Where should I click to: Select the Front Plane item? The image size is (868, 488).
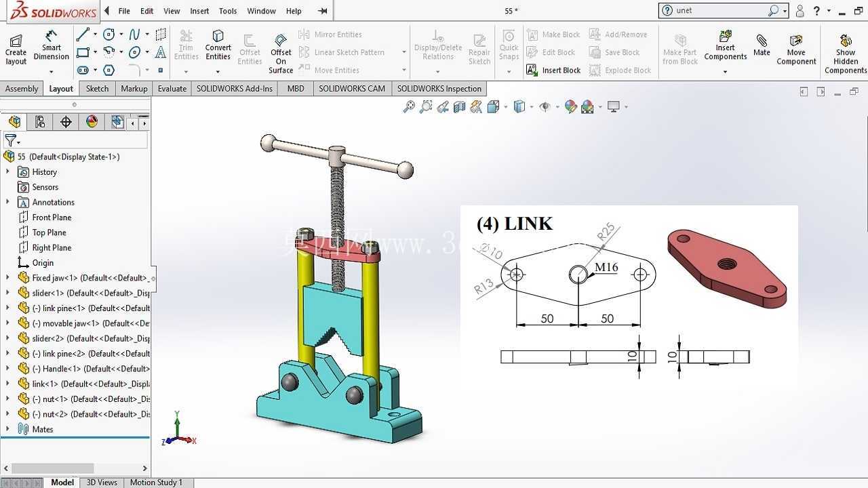pos(45,218)
